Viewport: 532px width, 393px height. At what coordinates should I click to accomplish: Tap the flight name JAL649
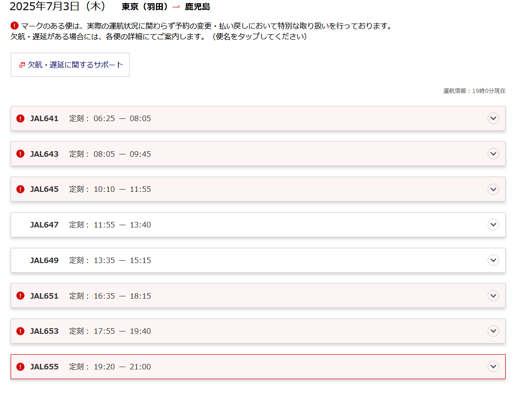[x=44, y=260]
